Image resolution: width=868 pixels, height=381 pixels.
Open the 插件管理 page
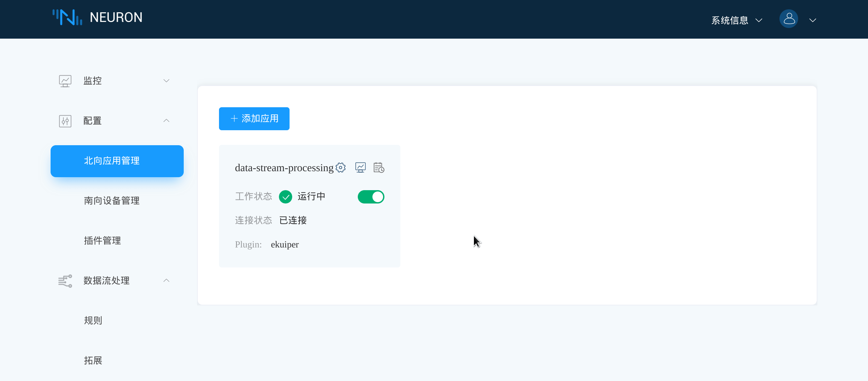pos(102,240)
